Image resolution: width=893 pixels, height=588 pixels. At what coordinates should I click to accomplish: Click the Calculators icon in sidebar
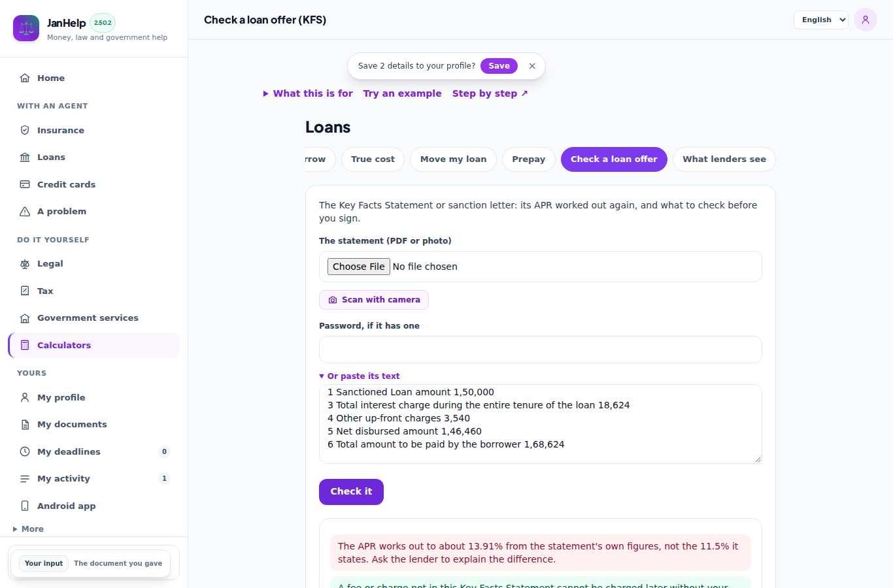pos(25,345)
